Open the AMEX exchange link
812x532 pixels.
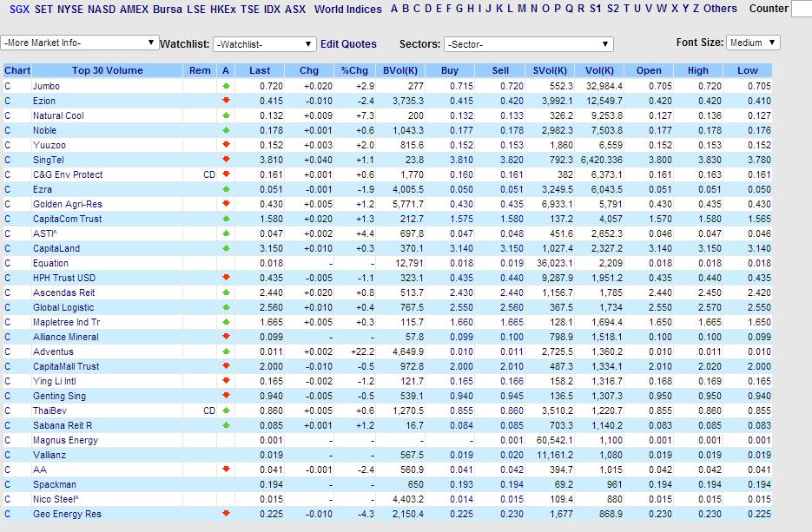(134, 10)
